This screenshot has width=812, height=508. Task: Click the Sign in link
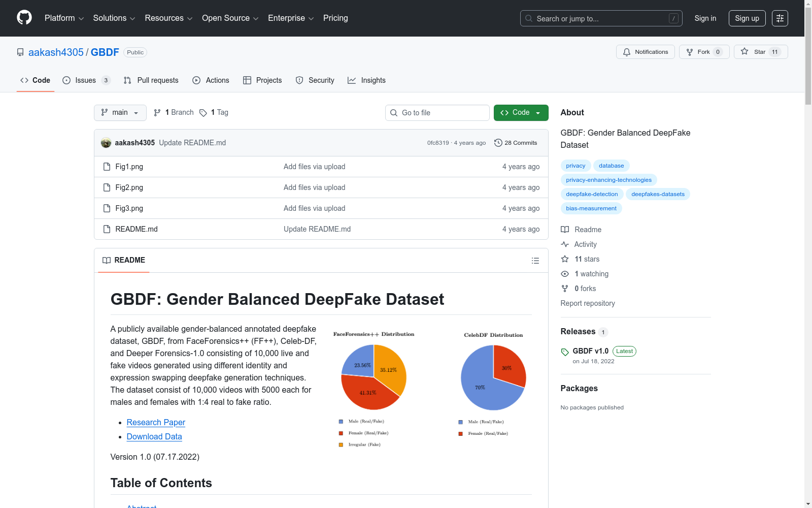click(x=705, y=18)
